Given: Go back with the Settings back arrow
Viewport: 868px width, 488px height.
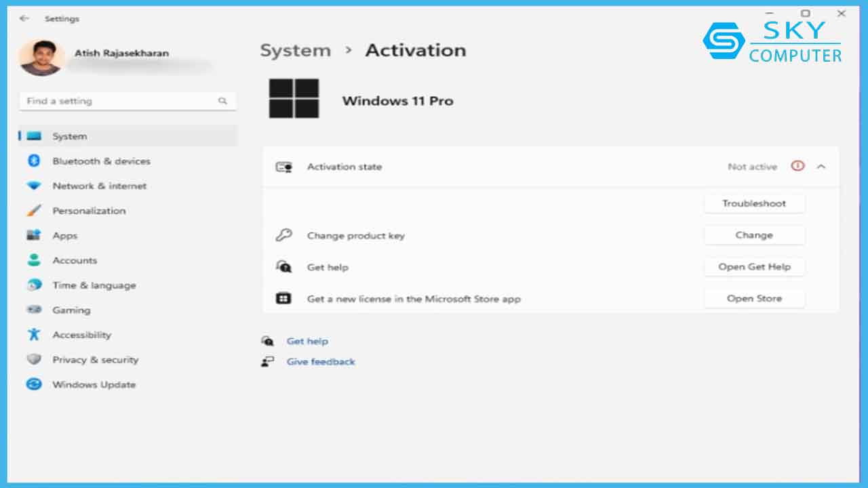Looking at the screenshot, I should [24, 19].
